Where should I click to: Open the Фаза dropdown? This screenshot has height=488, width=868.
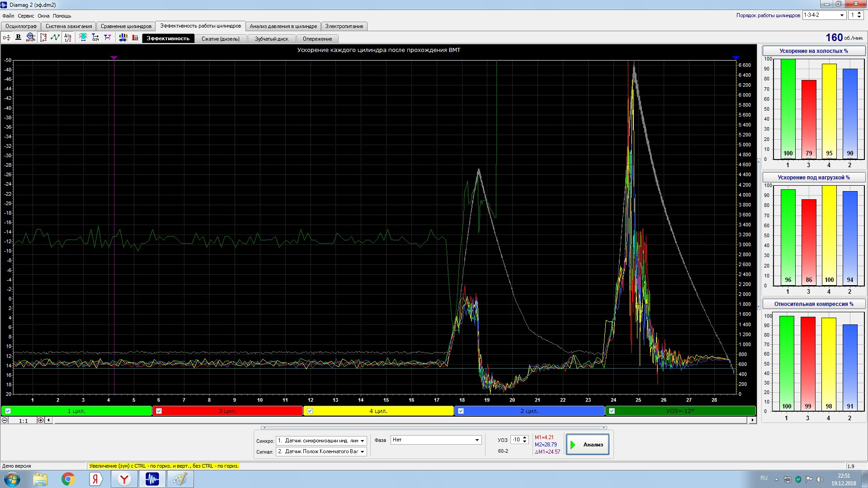[x=477, y=440]
